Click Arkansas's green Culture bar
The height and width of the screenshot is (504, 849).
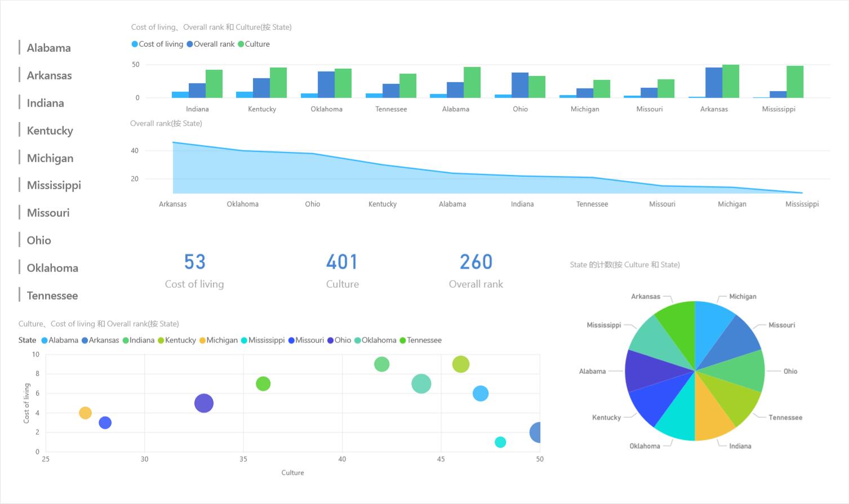click(731, 81)
